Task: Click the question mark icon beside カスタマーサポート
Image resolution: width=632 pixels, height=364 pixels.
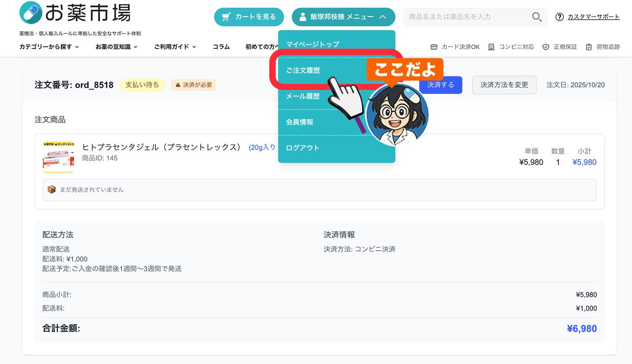Action: (559, 17)
